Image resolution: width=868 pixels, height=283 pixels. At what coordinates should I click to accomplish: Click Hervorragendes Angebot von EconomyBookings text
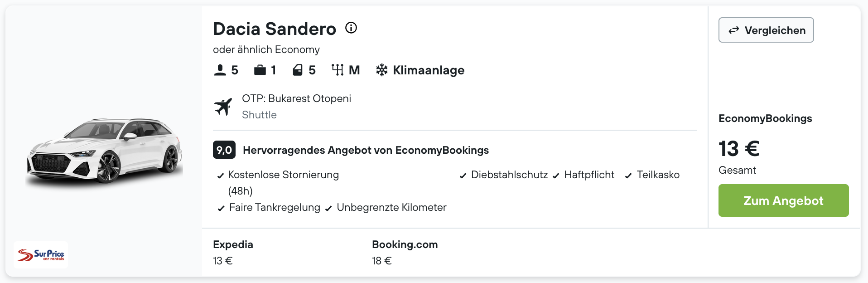tap(366, 150)
